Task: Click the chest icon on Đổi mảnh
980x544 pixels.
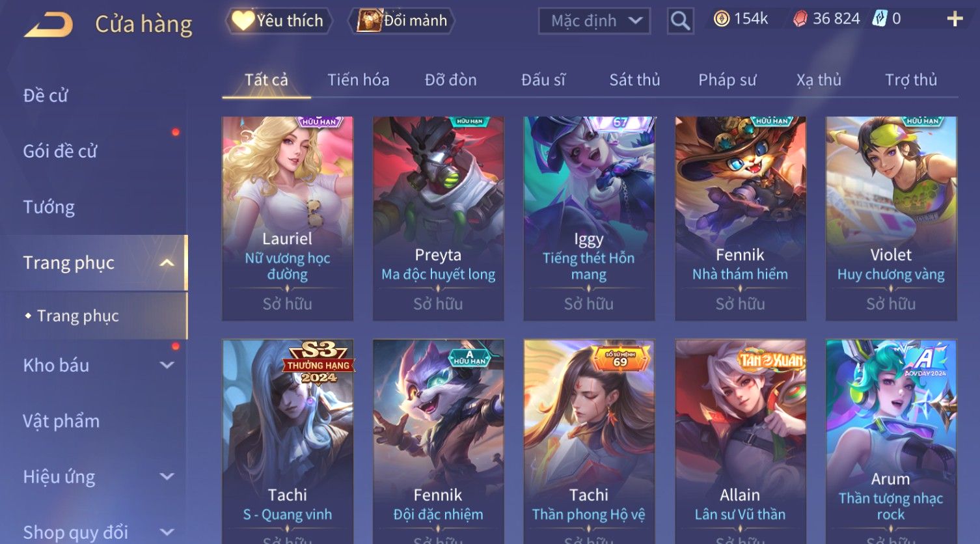Action: pyautogui.click(x=369, y=21)
